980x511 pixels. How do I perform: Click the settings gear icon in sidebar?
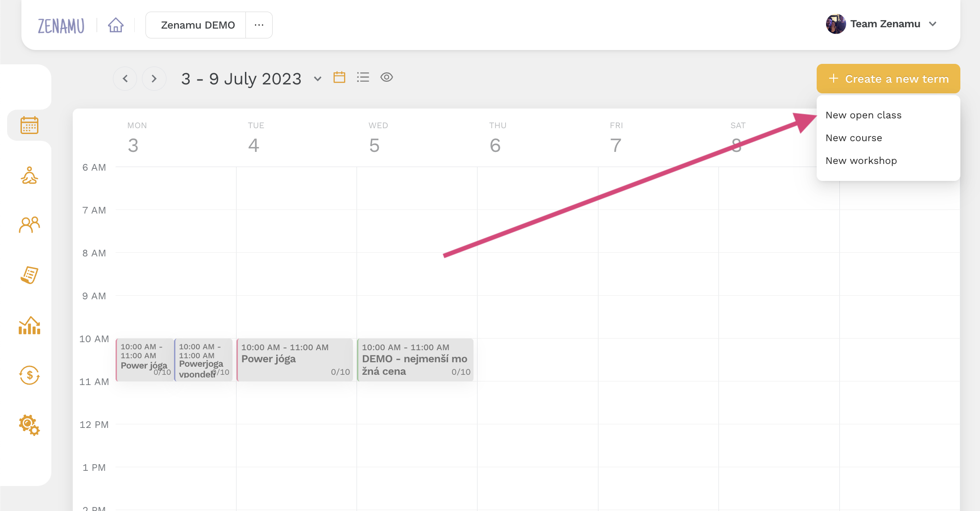[x=29, y=424]
